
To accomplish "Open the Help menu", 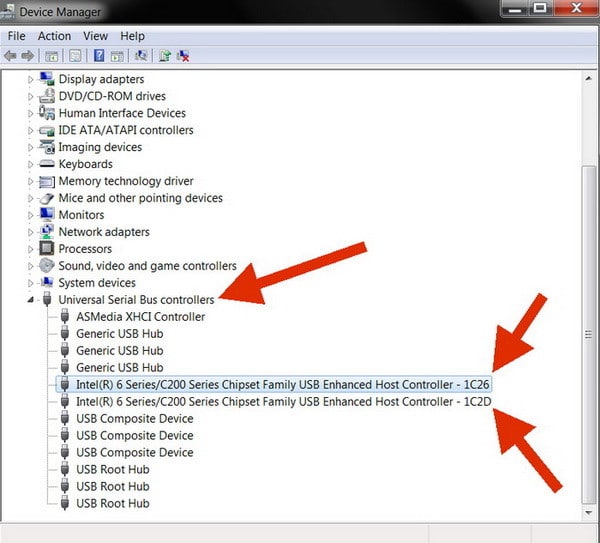I will (x=132, y=36).
